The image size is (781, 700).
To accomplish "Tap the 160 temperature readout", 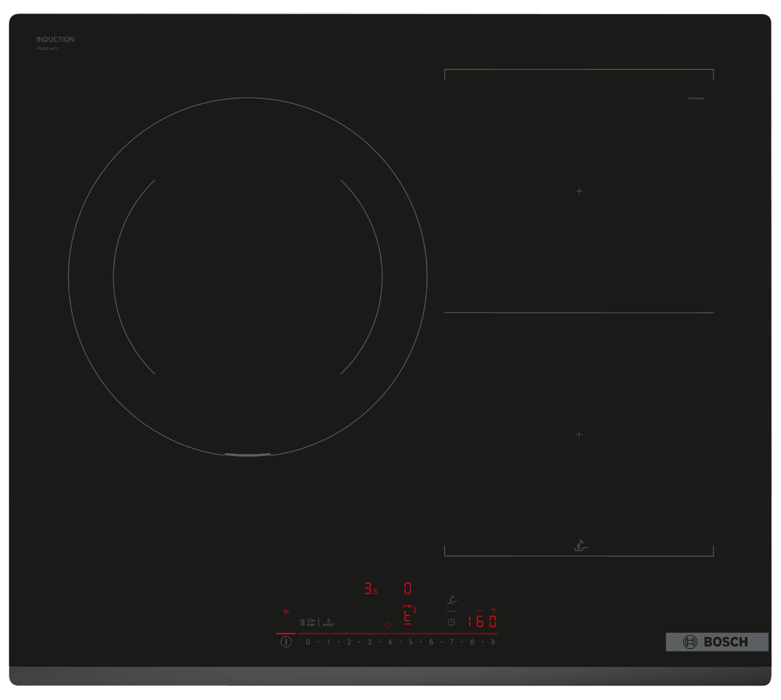I will (x=482, y=622).
